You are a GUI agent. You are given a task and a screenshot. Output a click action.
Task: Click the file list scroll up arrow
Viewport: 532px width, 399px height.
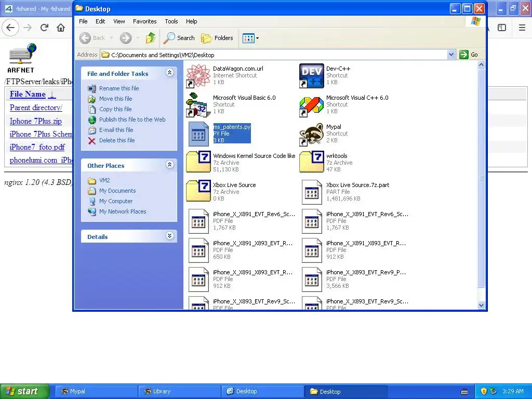[x=481, y=65]
